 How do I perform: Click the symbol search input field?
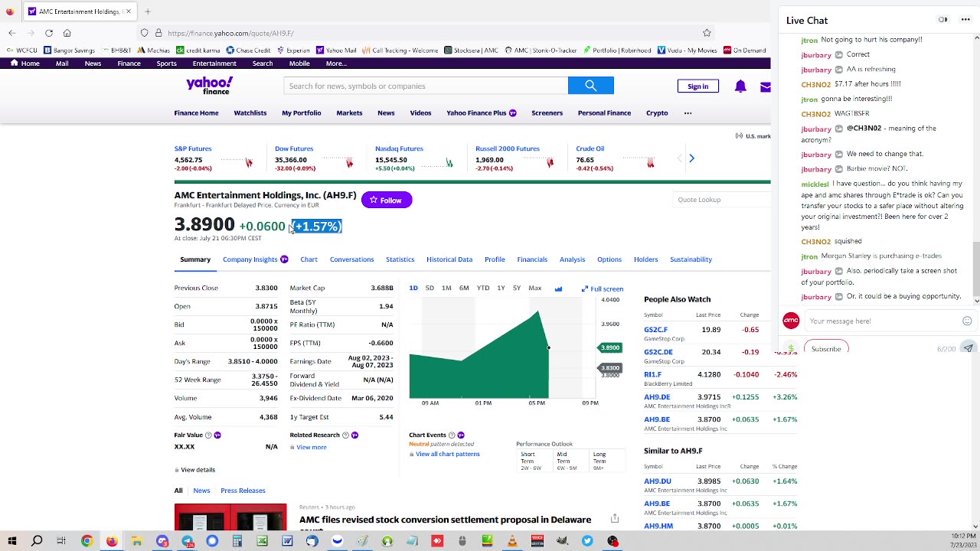click(x=426, y=86)
